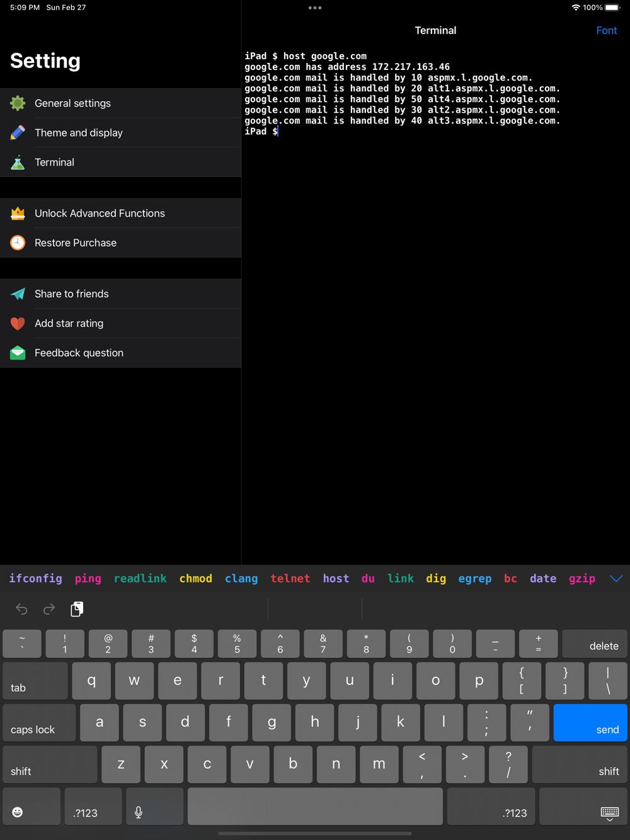The height and width of the screenshot is (840, 630).
Task: Insert the telnet command shortcut
Action: pyautogui.click(x=290, y=578)
